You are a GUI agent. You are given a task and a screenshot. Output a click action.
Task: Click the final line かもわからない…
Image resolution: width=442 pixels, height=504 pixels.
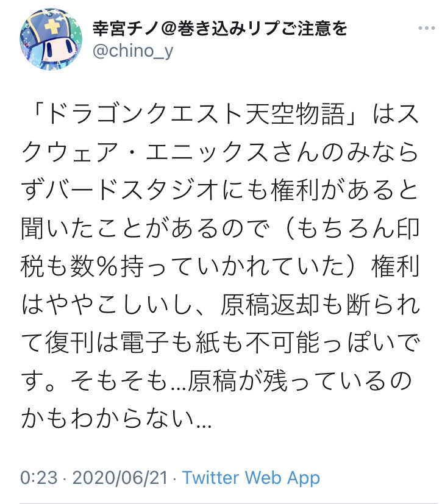116,414
